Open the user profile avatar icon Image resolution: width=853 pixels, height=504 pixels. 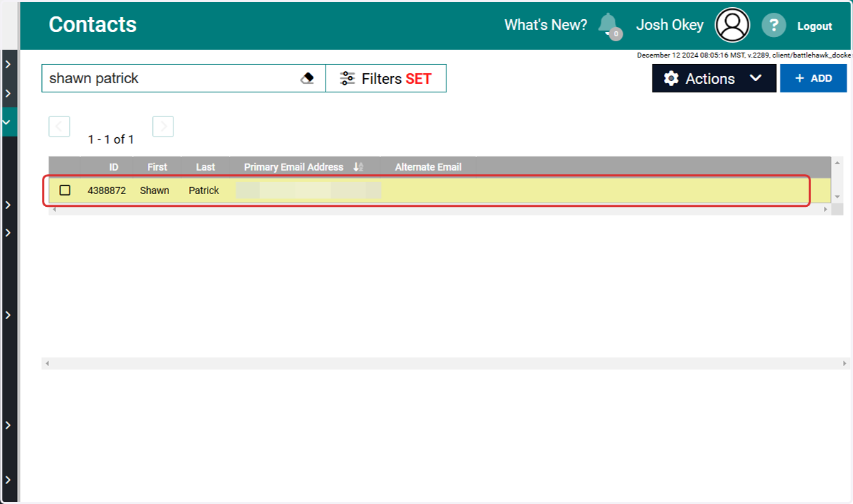tap(732, 26)
